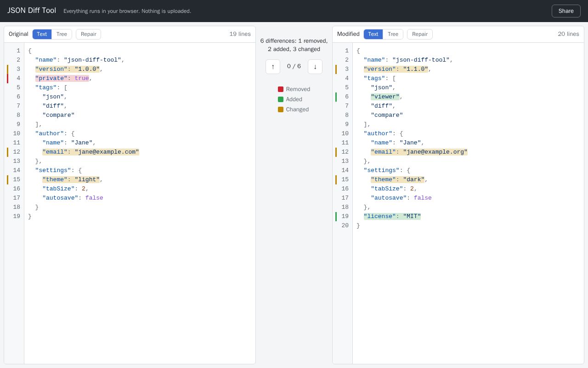
Task: Go to previous difference with up arrow
Action: 273,67
